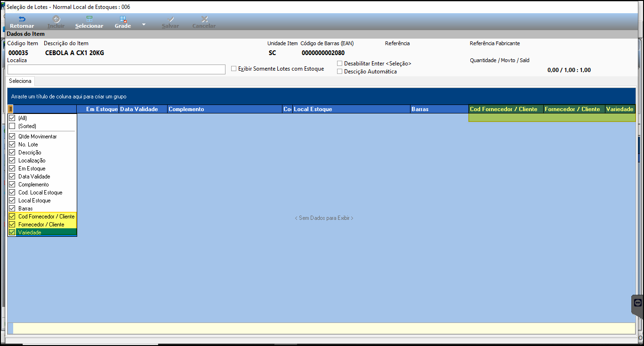The height and width of the screenshot is (346, 644).
Task: Click the barcode value 0000000002080
Action: pyautogui.click(x=323, y=53)
